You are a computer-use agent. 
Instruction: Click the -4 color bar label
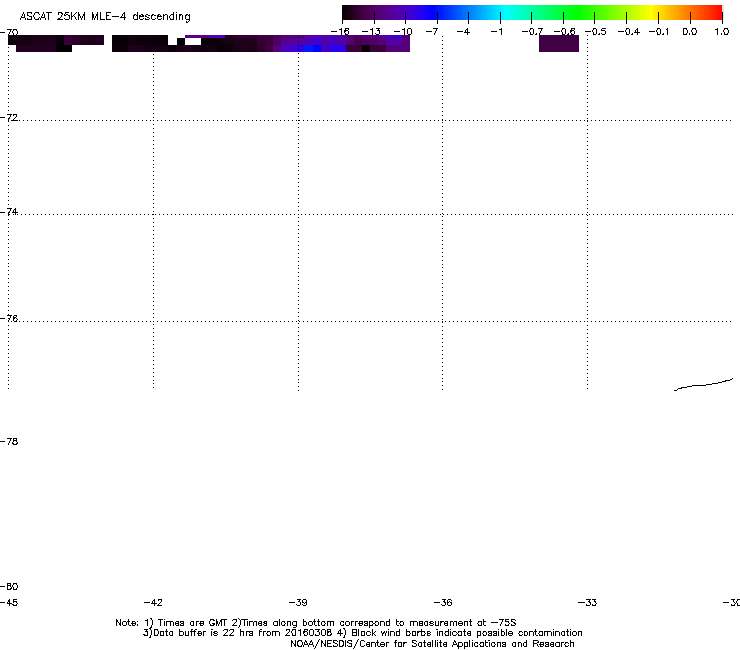point(463,32)
